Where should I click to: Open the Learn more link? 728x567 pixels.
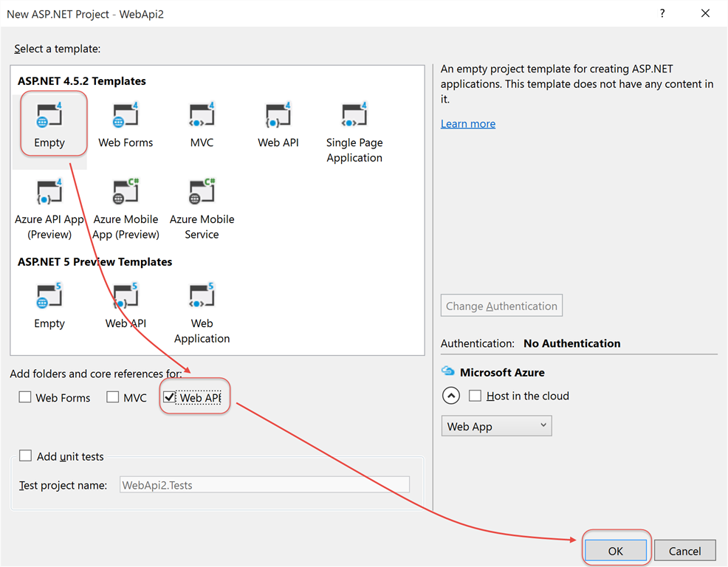pos(468,124)
